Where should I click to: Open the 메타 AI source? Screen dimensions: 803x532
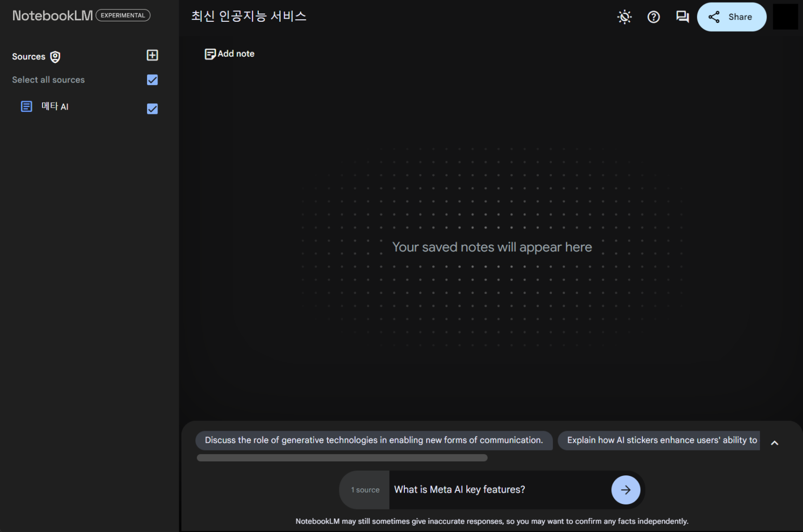(55, 107)
